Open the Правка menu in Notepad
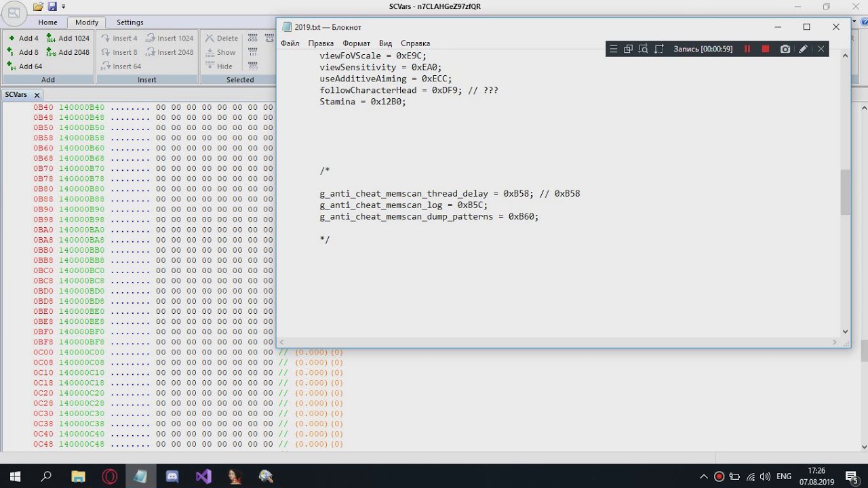Screen dimensions: 868x488 coord(321,43)
